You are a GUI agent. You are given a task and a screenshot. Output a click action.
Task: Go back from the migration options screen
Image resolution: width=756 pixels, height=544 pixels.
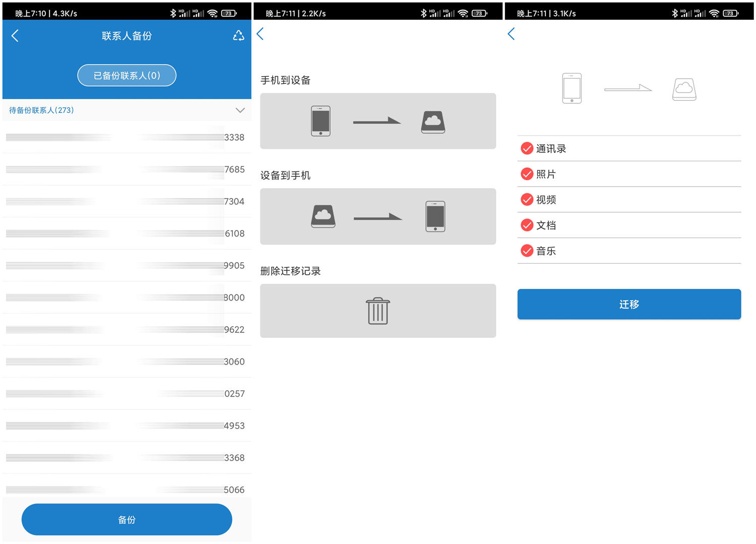pos(512,34)
